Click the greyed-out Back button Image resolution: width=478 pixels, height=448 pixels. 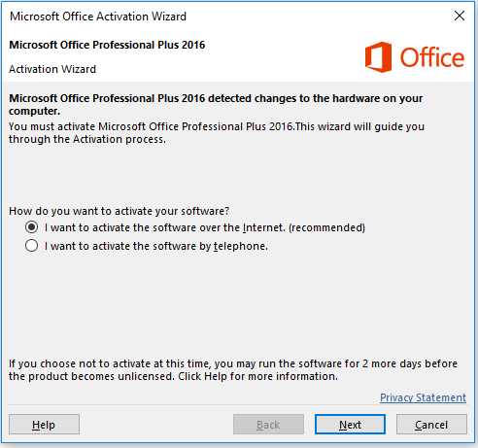click(268, 425)
